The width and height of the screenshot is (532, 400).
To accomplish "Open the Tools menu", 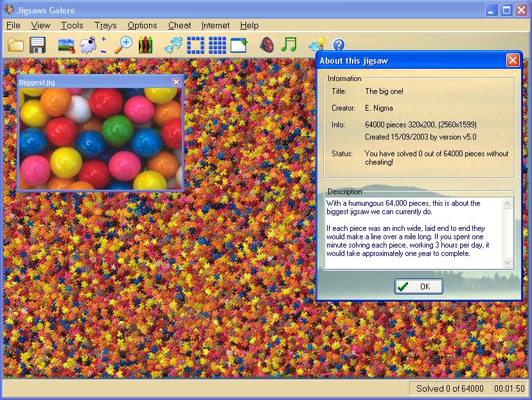I will pyautogui.click(x=72, y=26).
